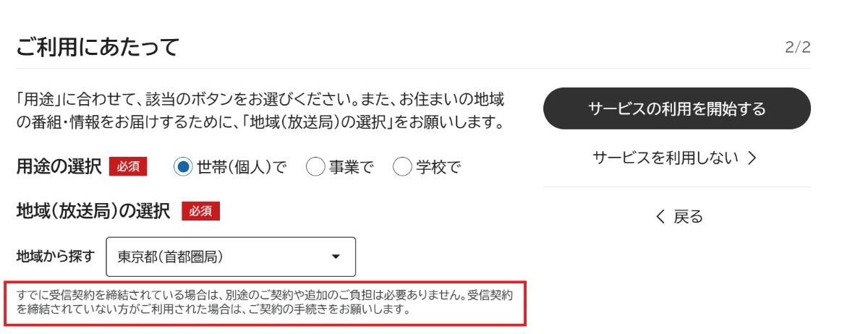Screen dimensions: 868x334
Task: Click the 用途の選択 label text
Action: pyautogui.click(x=59, y=167)
